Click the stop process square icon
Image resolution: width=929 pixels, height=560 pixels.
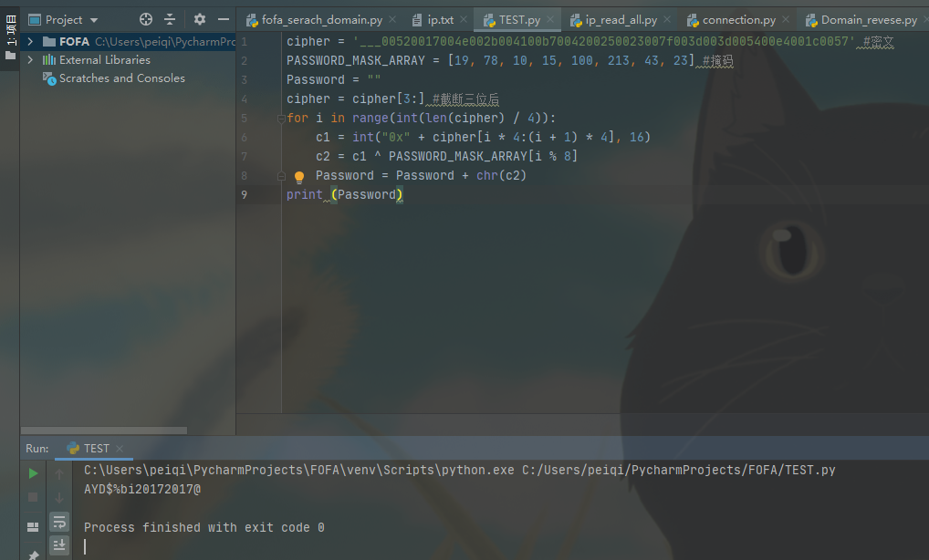click(x=33, y=497)
